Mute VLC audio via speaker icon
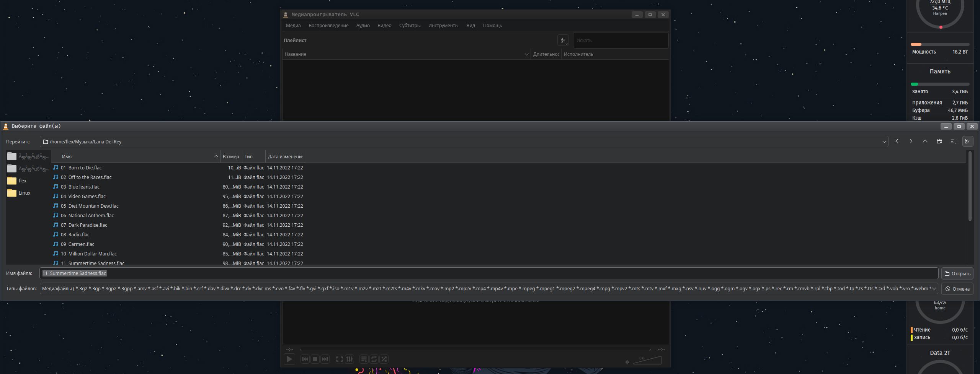Viewport: 980px width, 374px height. pos(627,362)
